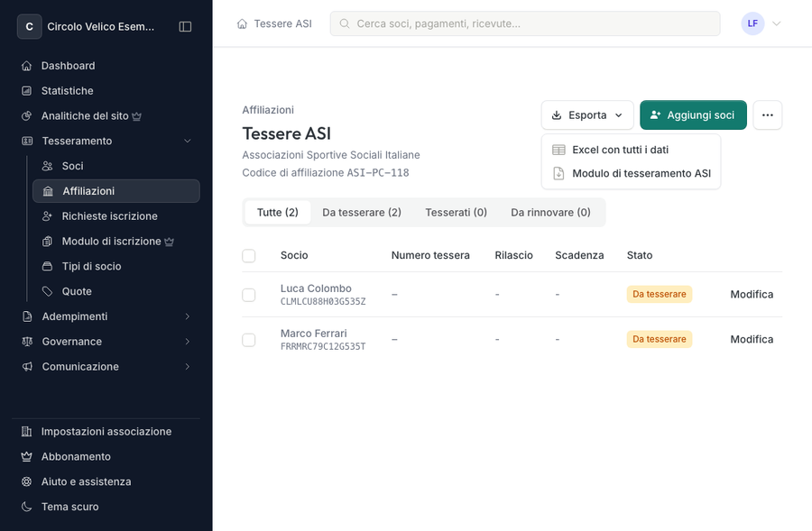
Task: Open Analitiche del sito pie icon
Action: point(26,116)
